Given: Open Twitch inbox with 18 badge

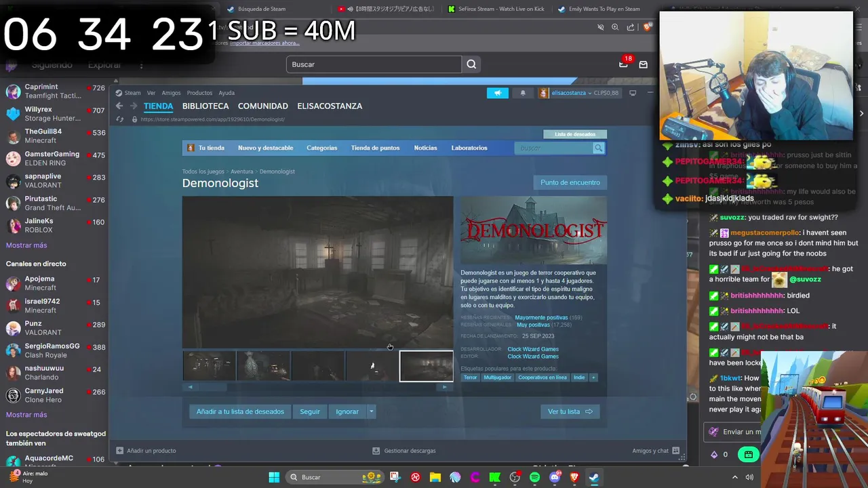Looking at the screenshot, I should (624, 64).
